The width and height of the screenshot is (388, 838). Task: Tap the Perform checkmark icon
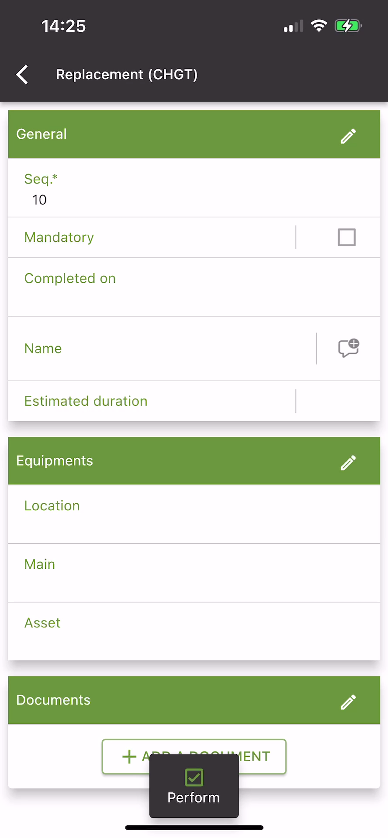(193, 777)
